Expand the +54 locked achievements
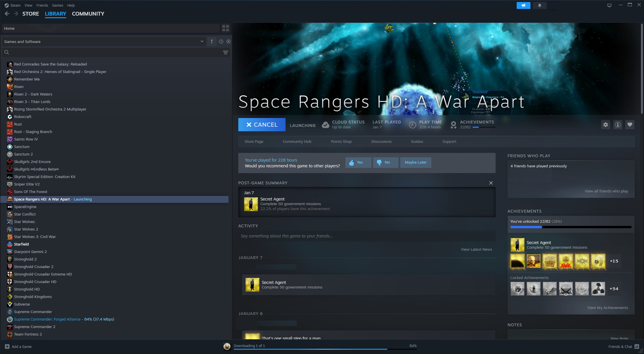 click(614, 289)
